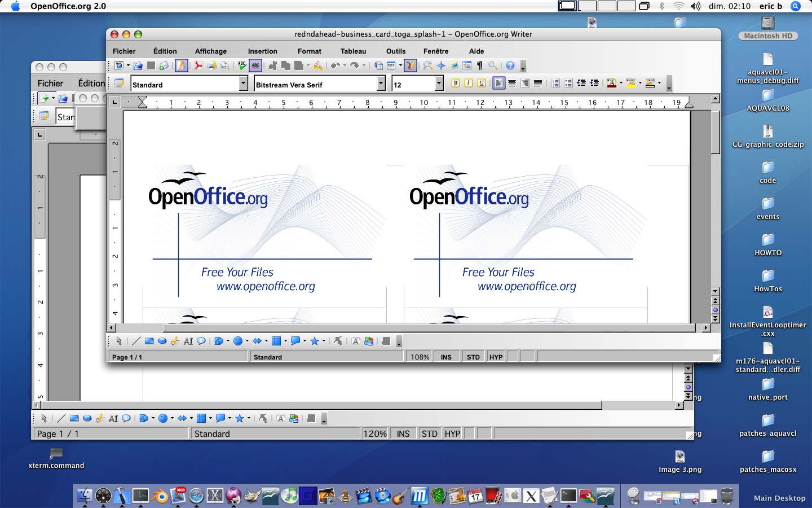This screenshot has height=508, width=812.
Task: Select the Freeform Line tool, front window
Action: point(175,341)
